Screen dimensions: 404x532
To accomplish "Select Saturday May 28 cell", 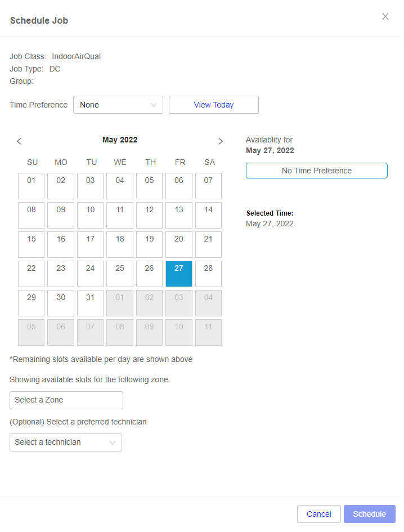I will pos(208,274).
